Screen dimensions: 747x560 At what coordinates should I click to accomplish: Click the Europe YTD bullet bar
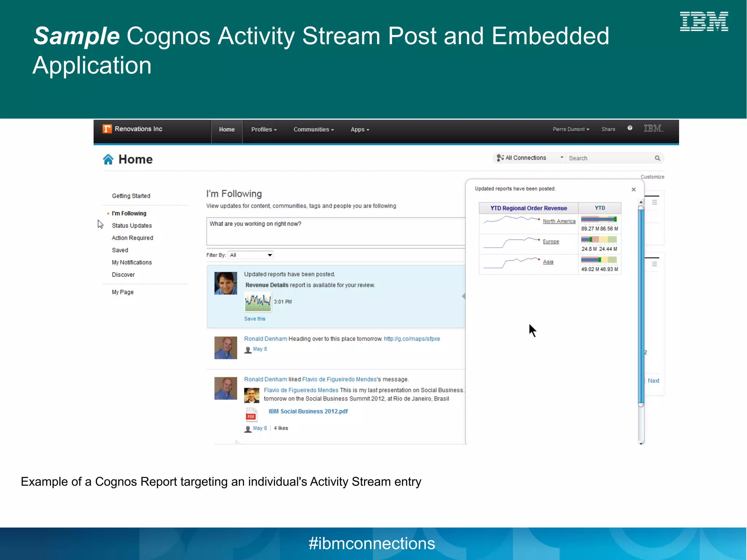(x=599, y=240)
